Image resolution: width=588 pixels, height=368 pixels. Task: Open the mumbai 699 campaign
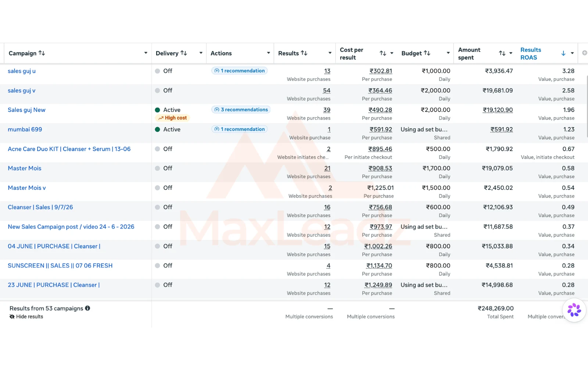coord(25,130)
